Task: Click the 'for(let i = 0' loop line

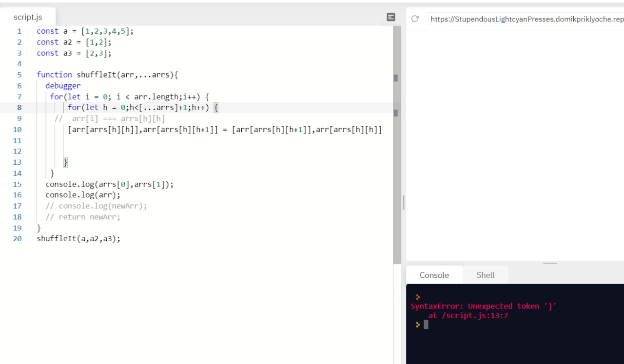Action: 129,96
